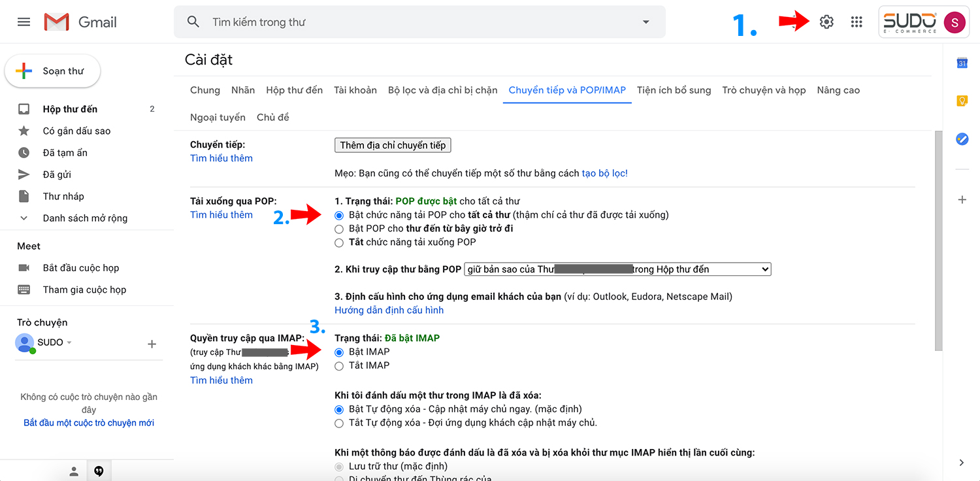Click 'Thêm địa chỉ chuyển tiếp' button
The width and height of the screenshot is (980, 481).
pos(393,144)
